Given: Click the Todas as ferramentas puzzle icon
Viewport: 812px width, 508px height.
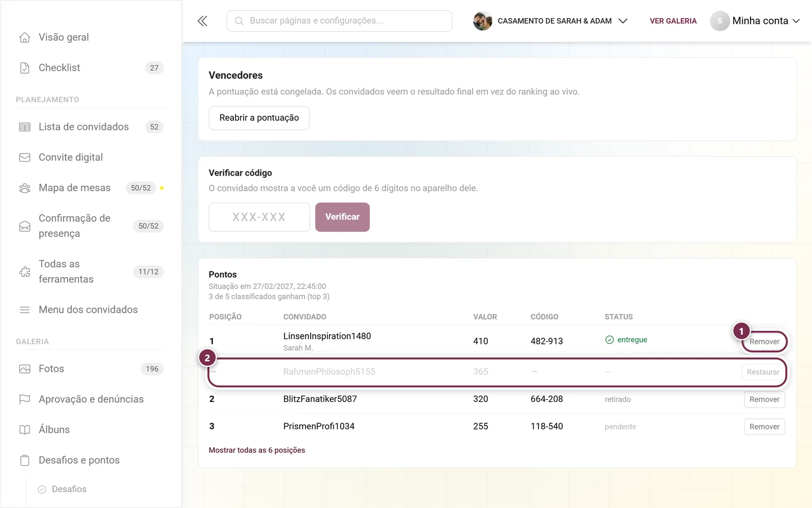Looking at the screenshot, I should 25,272.
